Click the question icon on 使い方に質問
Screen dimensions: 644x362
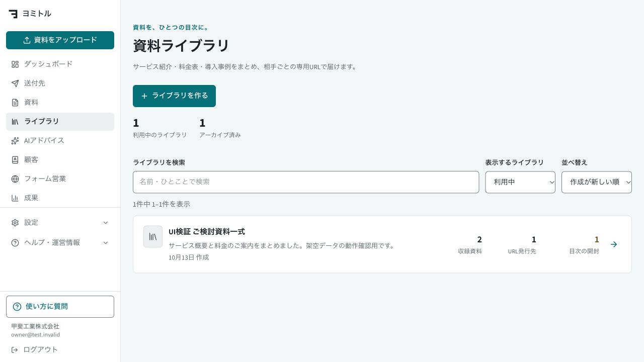[17, 307]
